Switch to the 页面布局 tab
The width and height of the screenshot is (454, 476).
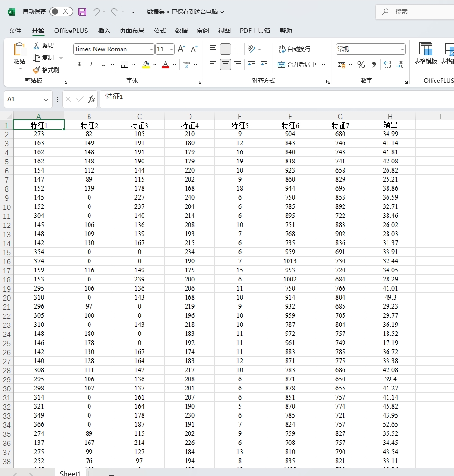coord(132,31)
